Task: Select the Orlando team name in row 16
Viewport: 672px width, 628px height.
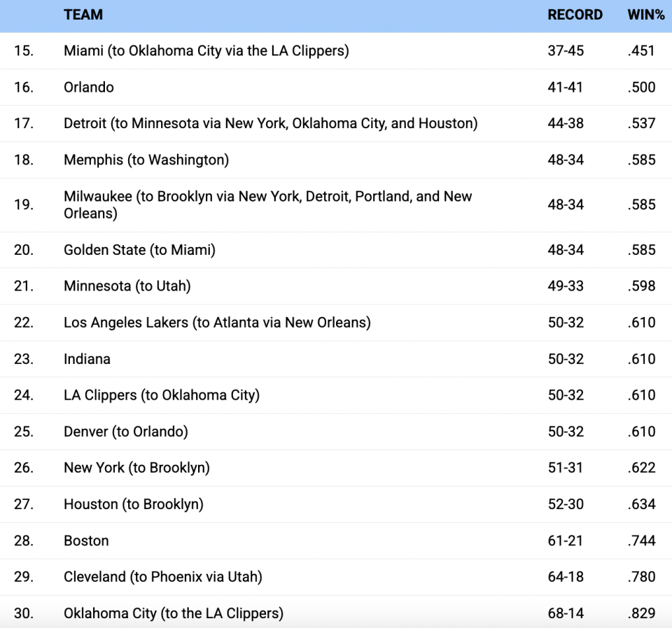Action: [x=89, y=87]
